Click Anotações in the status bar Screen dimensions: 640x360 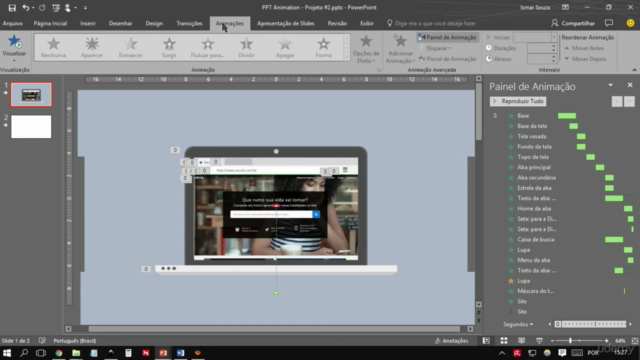(x=451, y=340)
